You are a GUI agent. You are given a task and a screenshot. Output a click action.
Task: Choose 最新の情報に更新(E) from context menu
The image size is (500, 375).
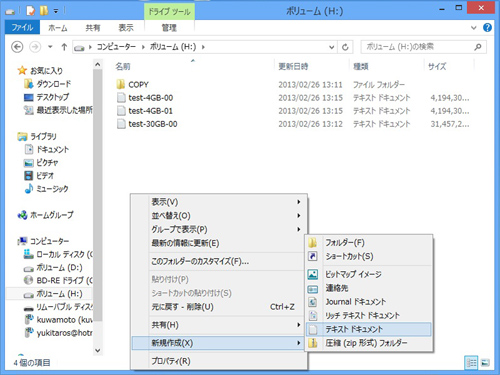219,243
